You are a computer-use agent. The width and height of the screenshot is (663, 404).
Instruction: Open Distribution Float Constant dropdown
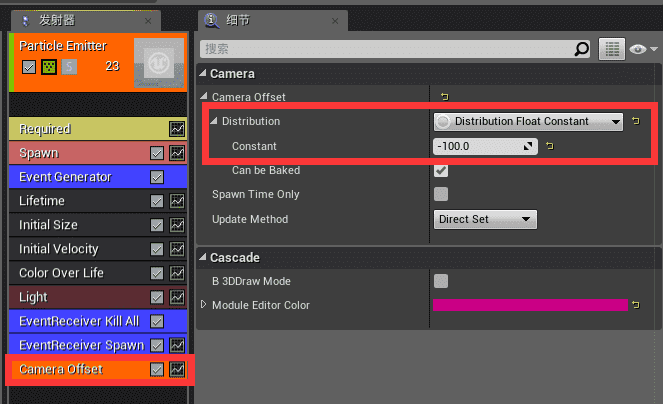(x=528, y=121)
